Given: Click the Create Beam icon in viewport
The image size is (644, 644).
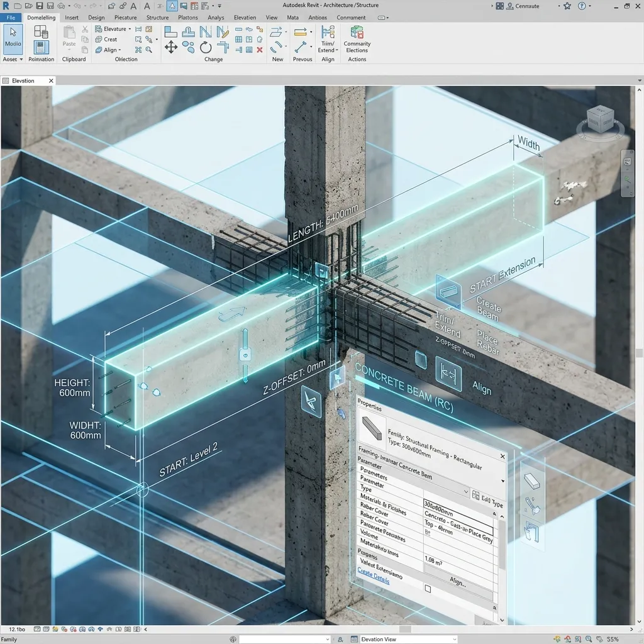Looking at the screenshot, I should coord(448,291).
